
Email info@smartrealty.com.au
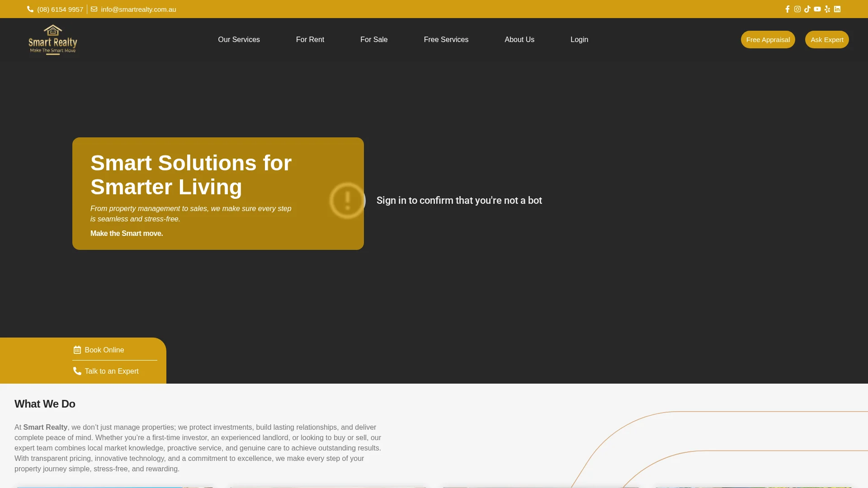click(138, 9)
